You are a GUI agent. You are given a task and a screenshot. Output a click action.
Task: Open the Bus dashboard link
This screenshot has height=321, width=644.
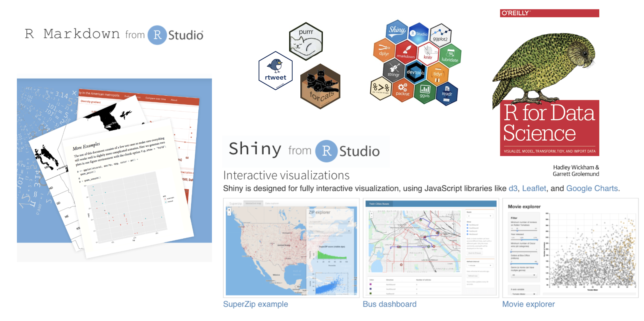pos(389,304)
